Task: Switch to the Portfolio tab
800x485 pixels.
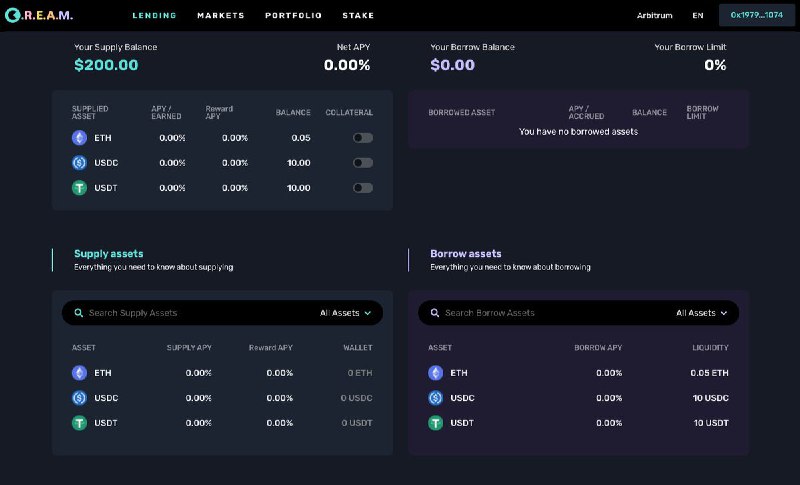Action: coord(293,15)
